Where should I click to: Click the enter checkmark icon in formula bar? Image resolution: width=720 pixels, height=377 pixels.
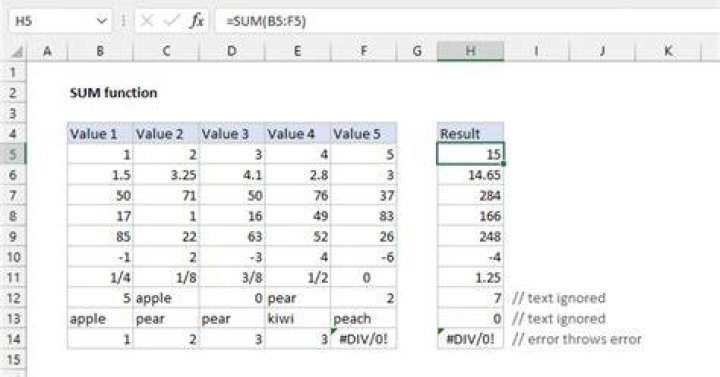tap(172, 21)
